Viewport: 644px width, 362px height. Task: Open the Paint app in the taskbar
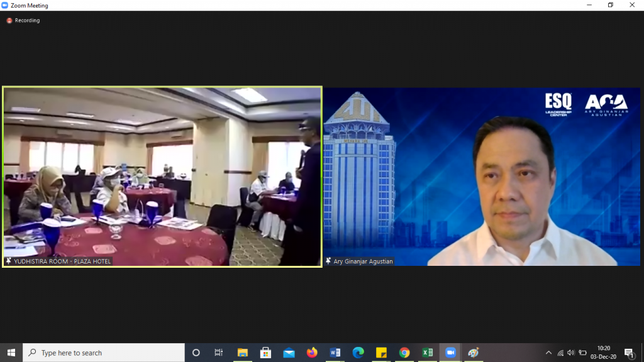coord(474,353)
